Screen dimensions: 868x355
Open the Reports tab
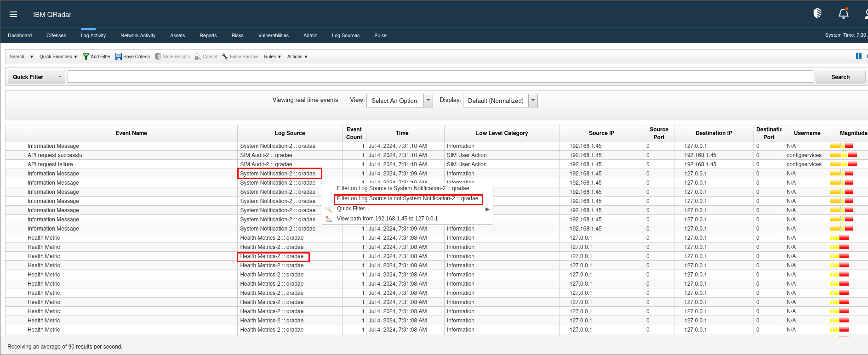[x=208, y=35]
